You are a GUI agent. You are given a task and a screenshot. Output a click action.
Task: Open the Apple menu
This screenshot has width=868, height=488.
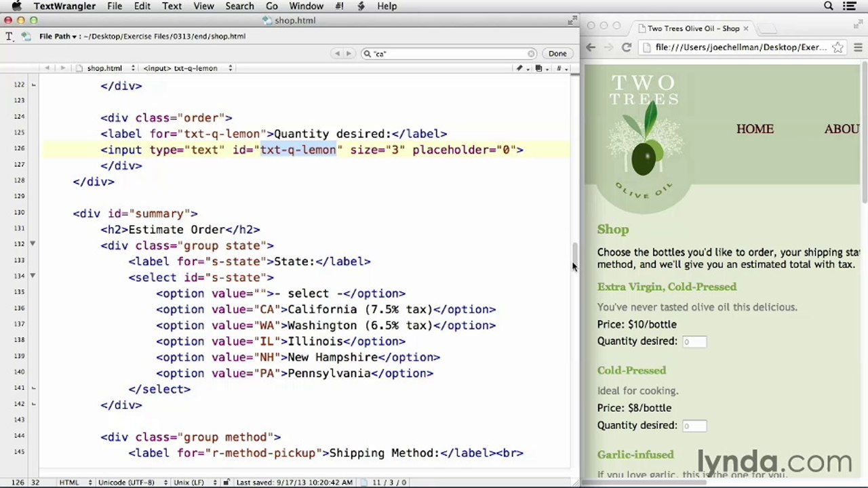(16, 6)
